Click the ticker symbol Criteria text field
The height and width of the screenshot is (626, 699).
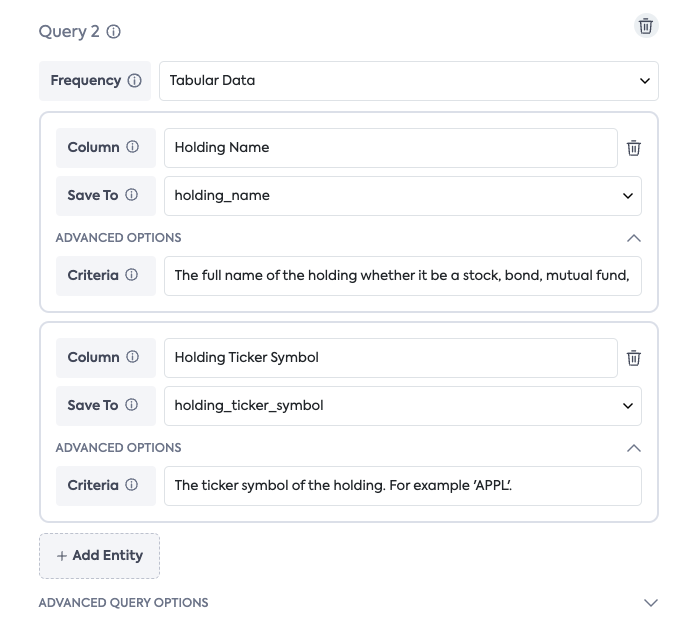(x=402, y=485)
